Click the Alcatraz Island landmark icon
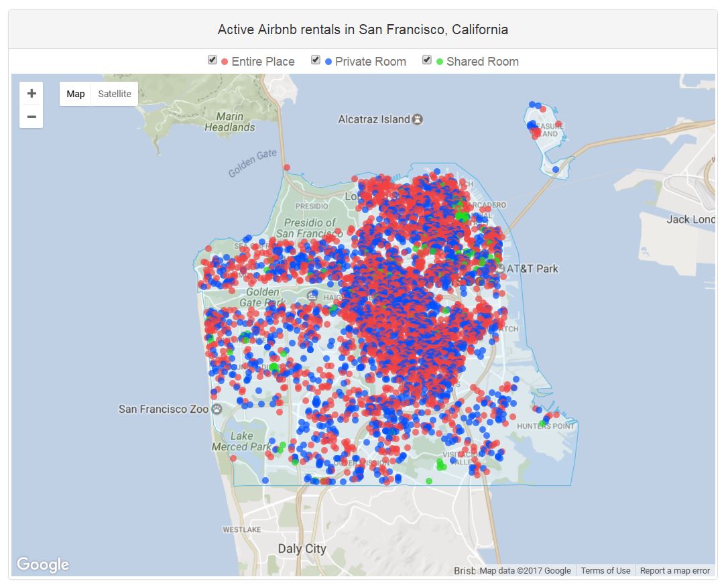This screenshot has width=728, height=587. pyautogui.click(x=418, y=119)
